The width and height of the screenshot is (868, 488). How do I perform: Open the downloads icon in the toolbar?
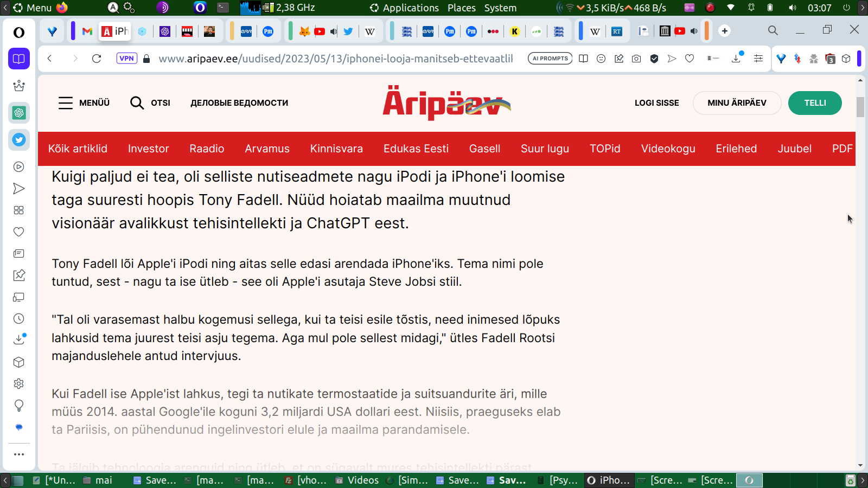(x=736, y=58)
